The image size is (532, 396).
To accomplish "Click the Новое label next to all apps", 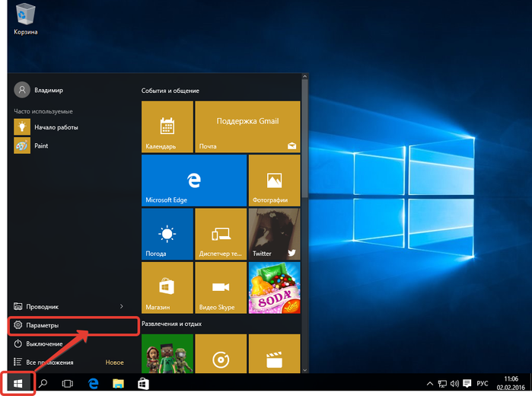I will pyautogui.click(x=114, y=362).
